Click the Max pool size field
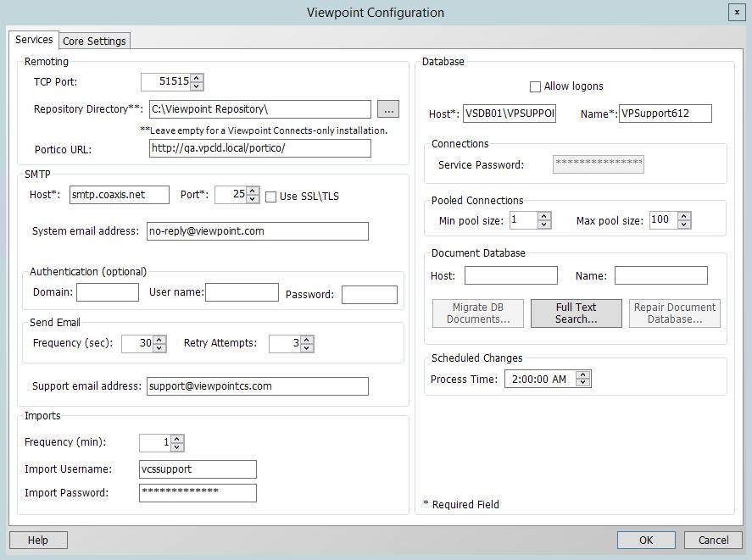The width and height of the screenshot is (752, 560). point(664,220)
